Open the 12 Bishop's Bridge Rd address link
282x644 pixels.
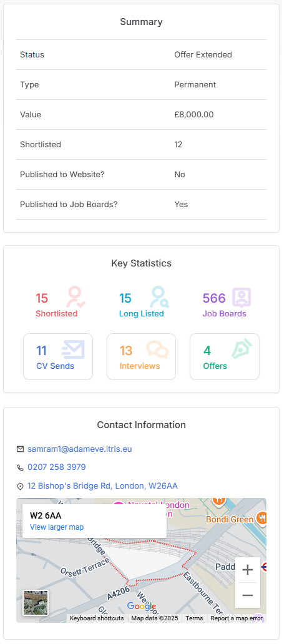(102, 486)
